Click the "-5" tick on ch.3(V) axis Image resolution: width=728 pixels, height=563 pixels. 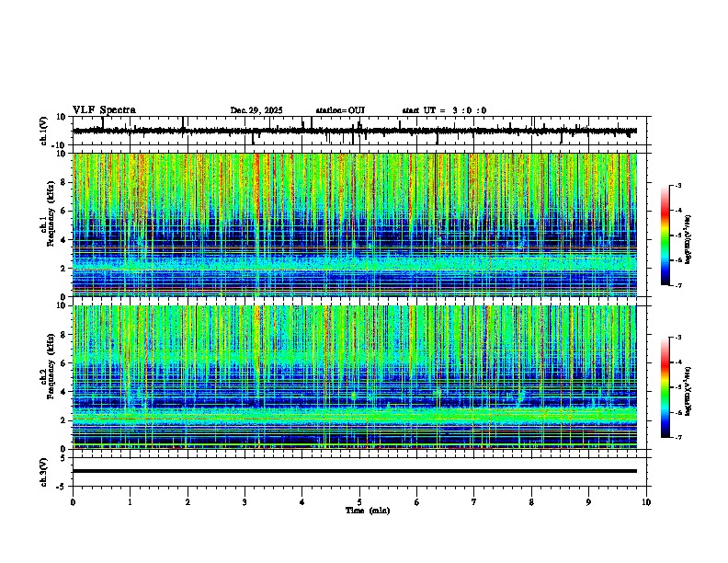pos(62,487)
